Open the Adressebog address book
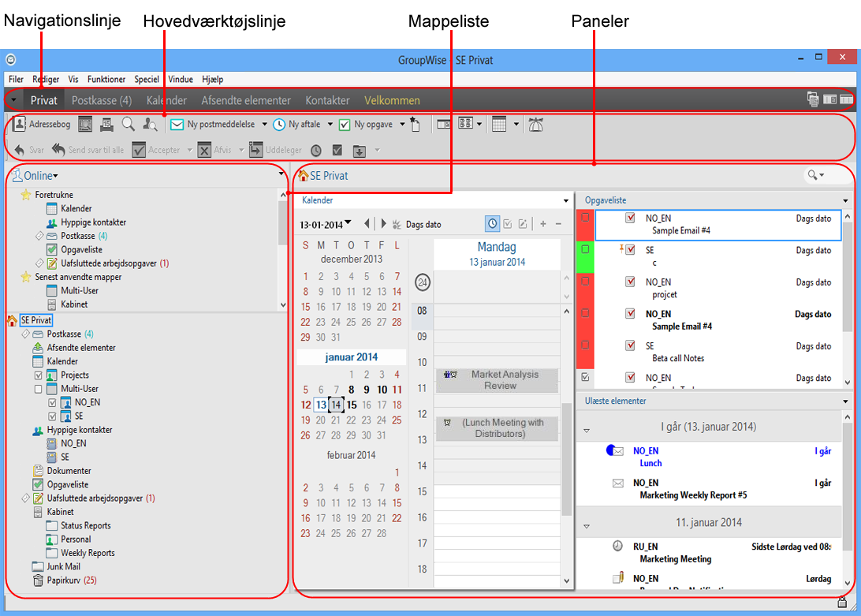 coord(42,124)
